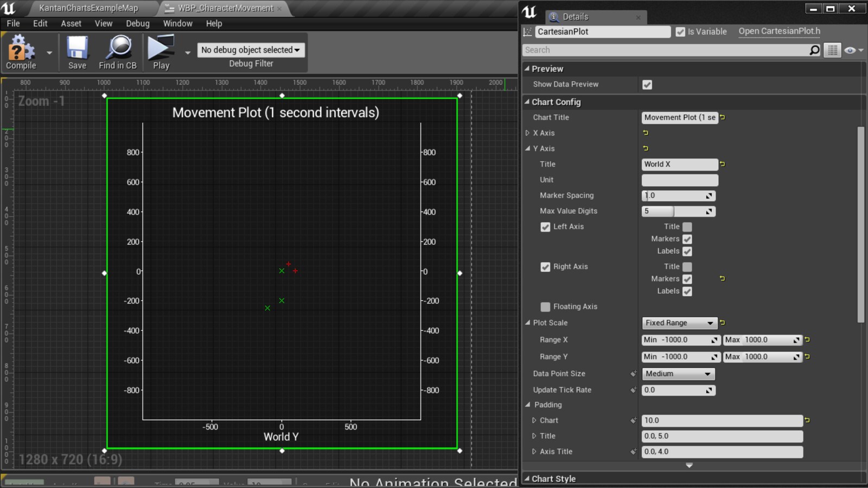Screen dimensions: 868x488
Task: Click the bind icon next to Data Point Size
Action: [633, 374]
